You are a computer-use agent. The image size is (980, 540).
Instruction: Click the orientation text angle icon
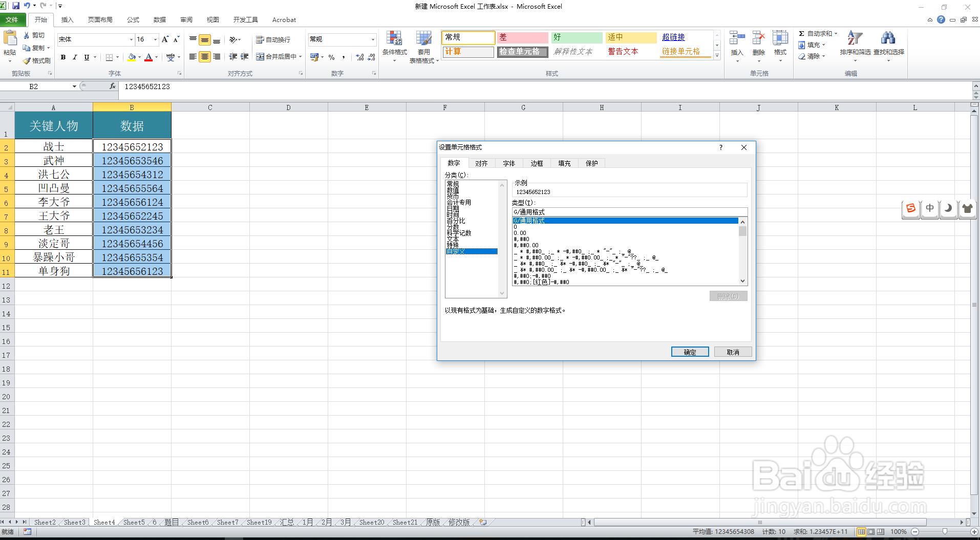233,39
